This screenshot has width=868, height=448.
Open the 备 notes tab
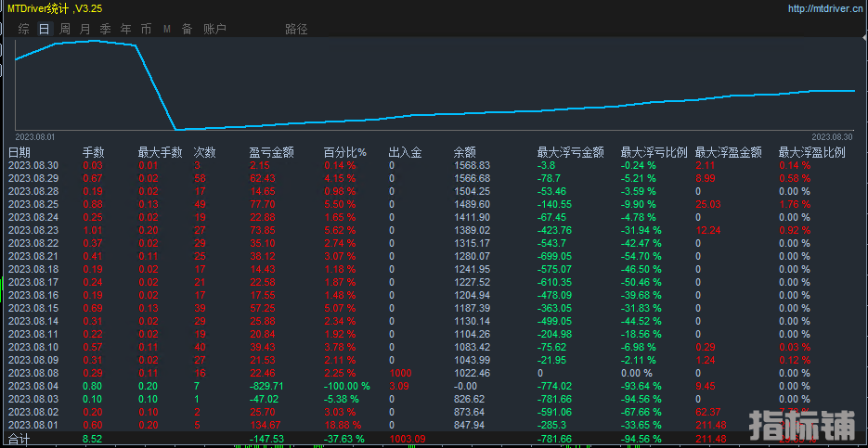point(187,29)
